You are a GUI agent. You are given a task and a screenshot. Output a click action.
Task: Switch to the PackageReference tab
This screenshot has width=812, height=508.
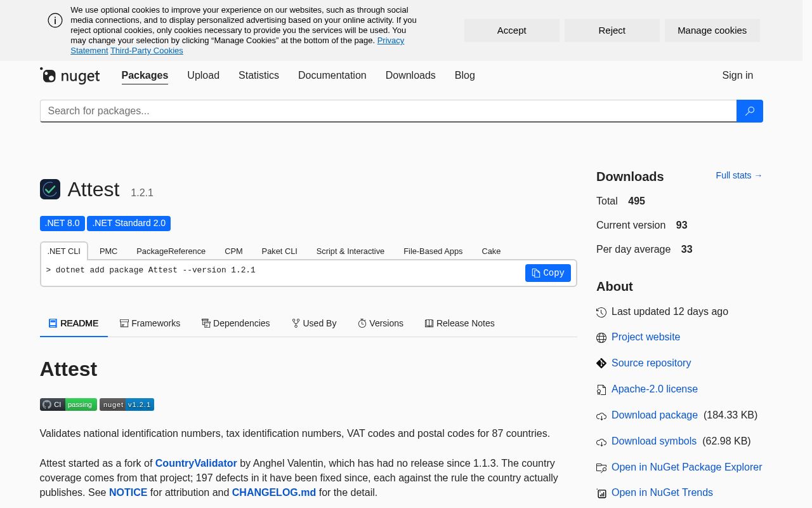click(x=171, y=251)
